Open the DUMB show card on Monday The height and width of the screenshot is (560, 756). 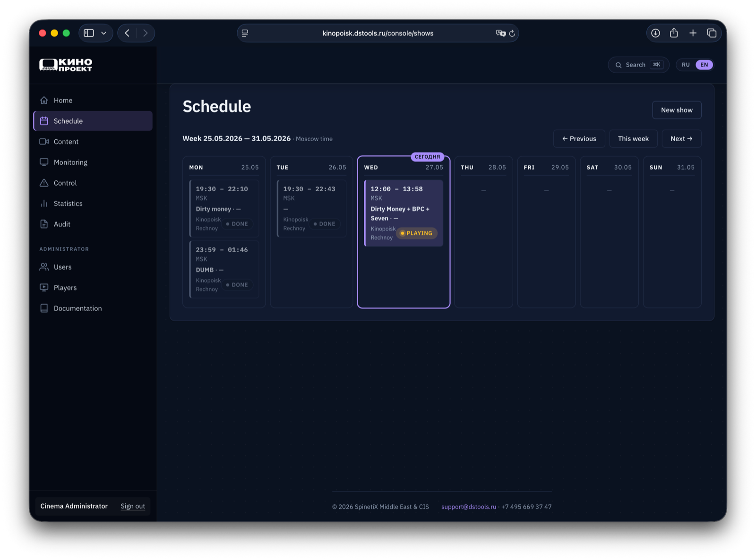click(x=224, y=269)
